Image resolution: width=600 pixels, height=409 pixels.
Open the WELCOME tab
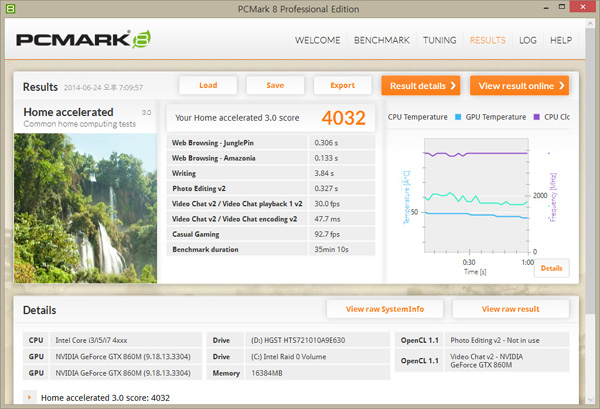(x=317, y=40)
